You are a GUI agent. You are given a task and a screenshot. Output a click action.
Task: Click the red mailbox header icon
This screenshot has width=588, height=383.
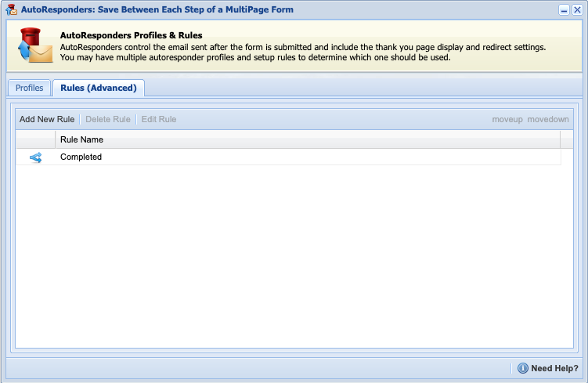tap(35, 45)
